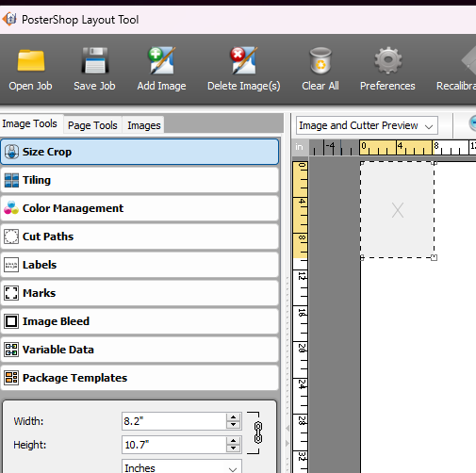Click the Image Bleed square icon
The image size is (476, 473).
pyautogui.click(x=11, y=321)
